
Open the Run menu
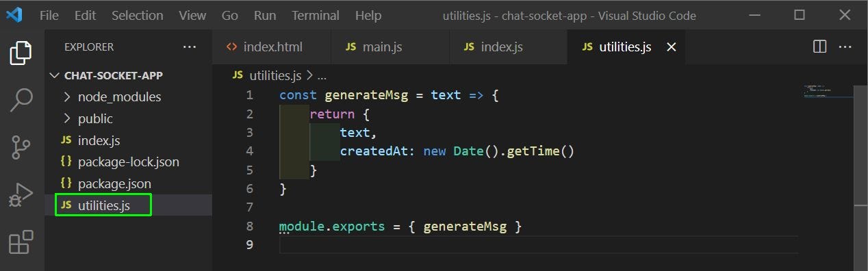point(265,15)
